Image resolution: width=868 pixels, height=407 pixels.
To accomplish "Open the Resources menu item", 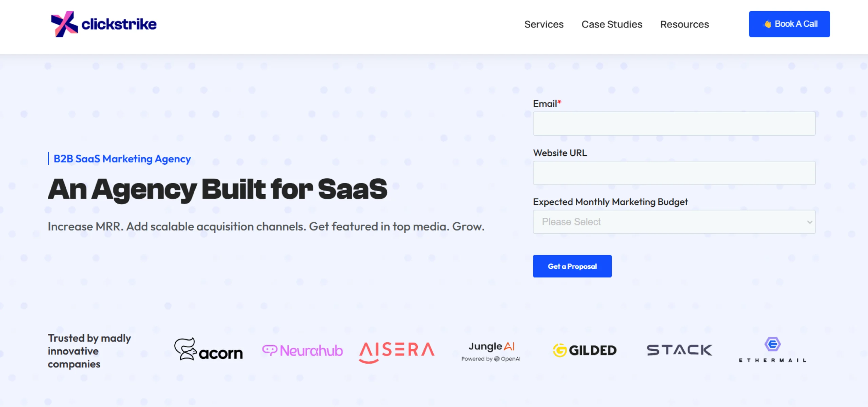I will [x=685, y=24].
